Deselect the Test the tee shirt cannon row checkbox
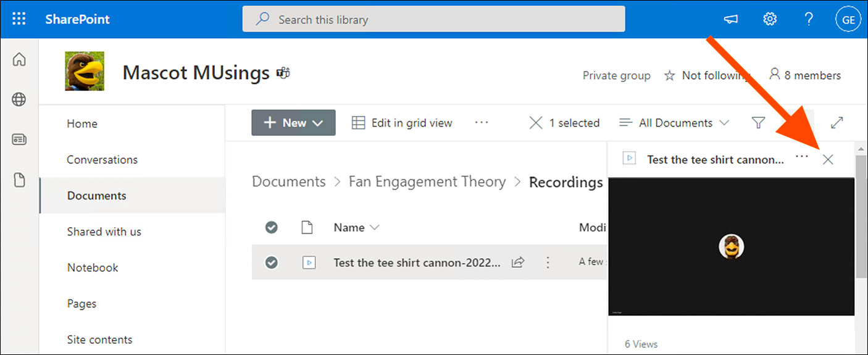The height and width of the screenshot is (355, 868). pos(271,262)
